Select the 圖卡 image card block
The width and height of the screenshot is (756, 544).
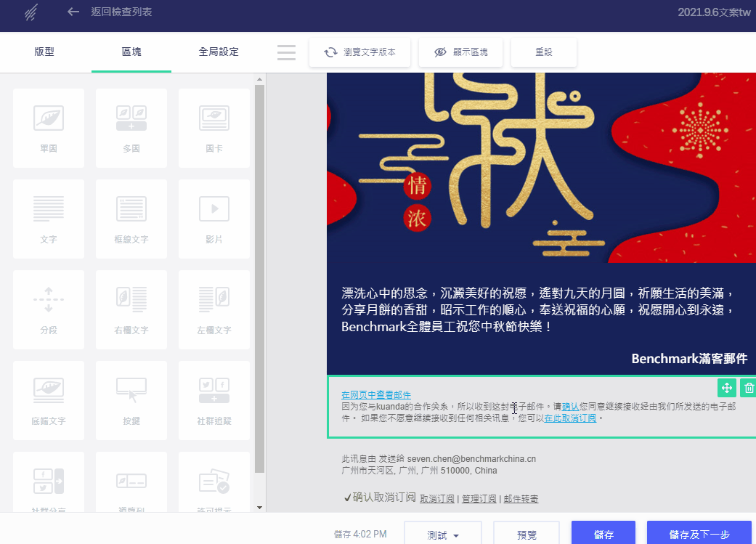[214, 129]
